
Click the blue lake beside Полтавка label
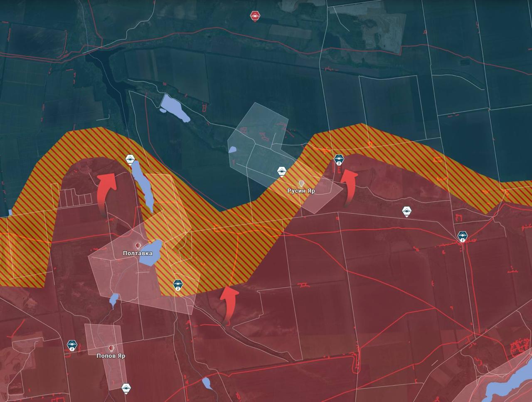(150, 252)
